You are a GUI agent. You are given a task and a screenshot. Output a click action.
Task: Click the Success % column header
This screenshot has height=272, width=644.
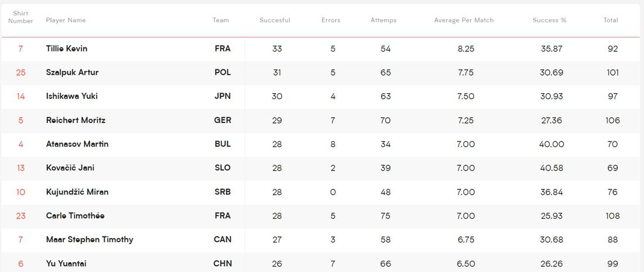(549, 20)
